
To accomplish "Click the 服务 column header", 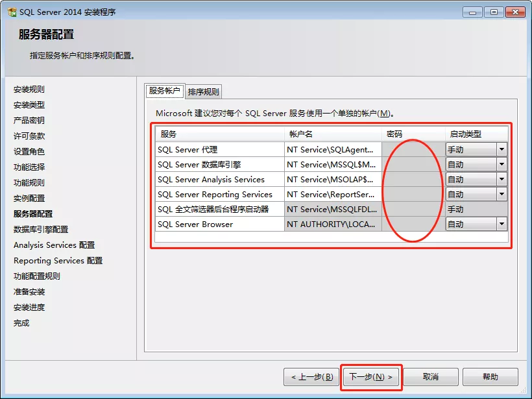I will pos(220,134).
